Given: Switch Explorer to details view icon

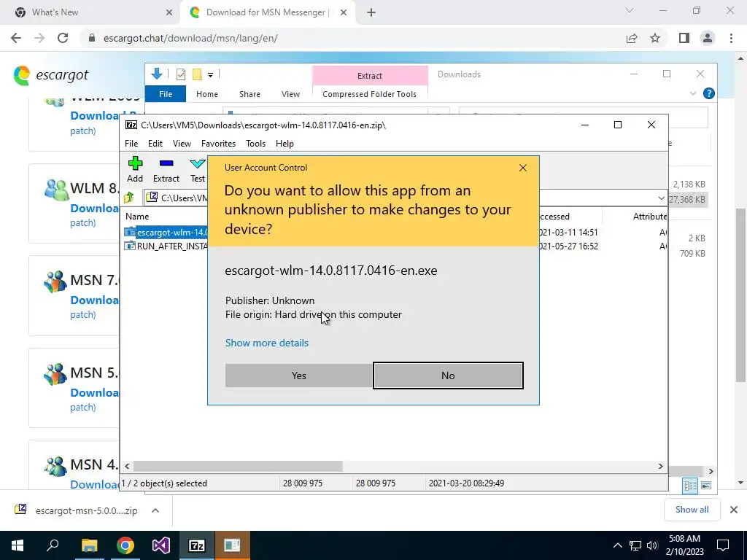Looking at the screenshot, I should click(x=690, y=485).
